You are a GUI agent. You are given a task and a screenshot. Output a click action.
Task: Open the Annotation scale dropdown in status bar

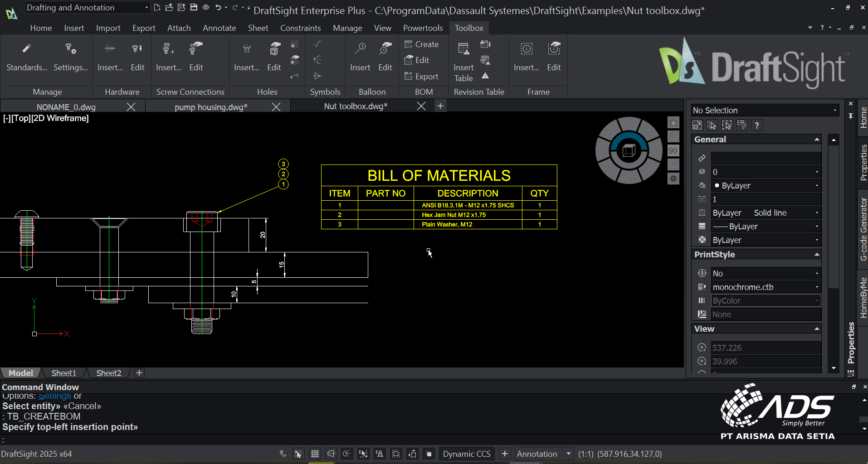point(544,454)
